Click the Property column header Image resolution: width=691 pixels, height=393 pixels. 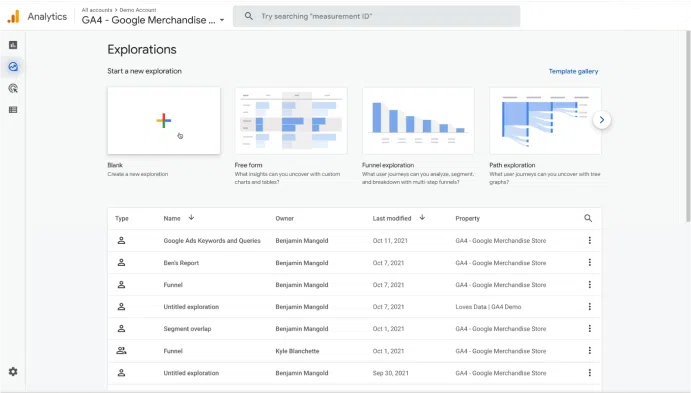468,218
